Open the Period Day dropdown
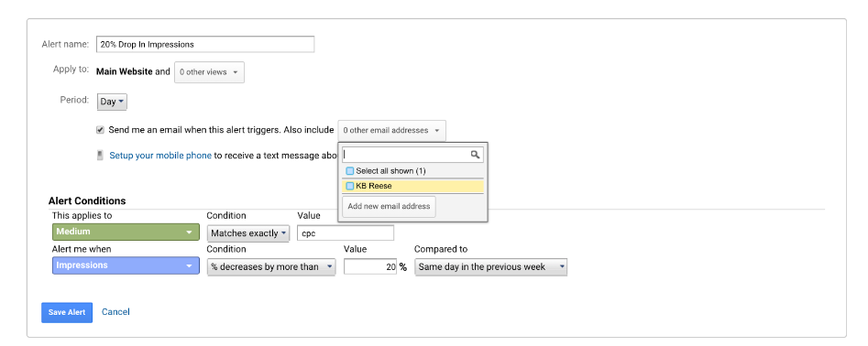Image resolution: width=868 pixels, height=346 pixels. pos(113,102)
